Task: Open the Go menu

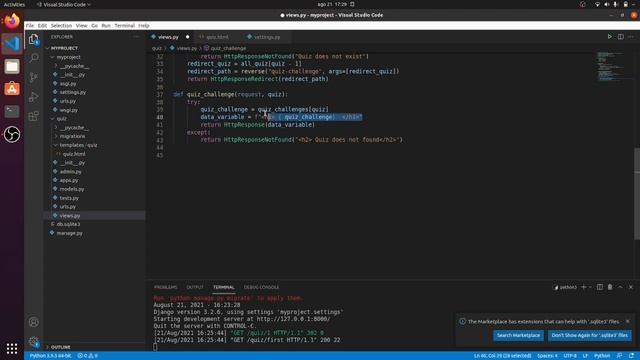Action: pos(94,25)
